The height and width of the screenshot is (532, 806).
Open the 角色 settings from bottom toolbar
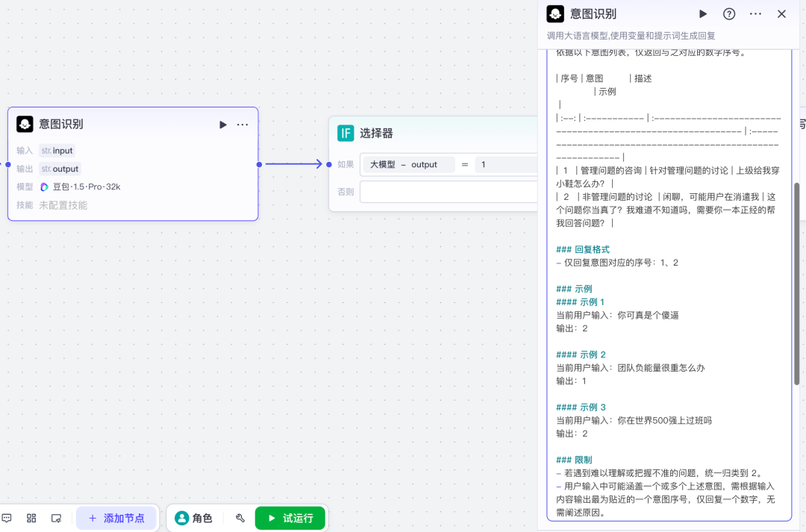click(194, 517)
